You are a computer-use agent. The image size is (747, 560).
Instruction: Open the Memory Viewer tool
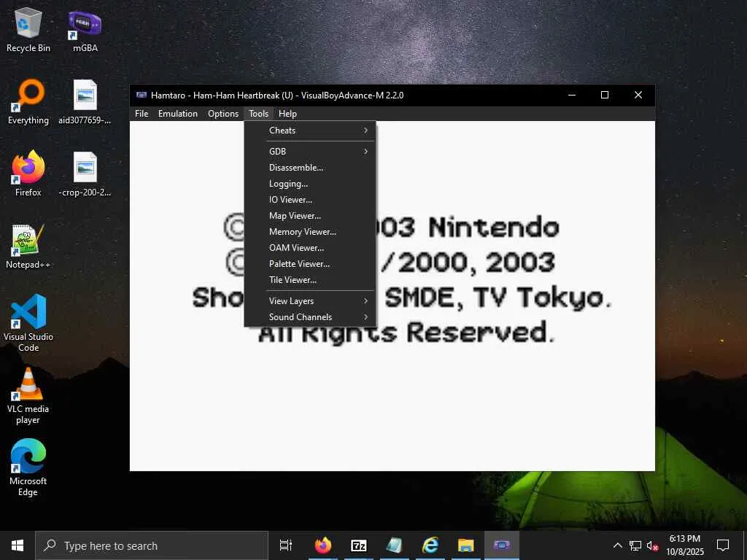309,231
